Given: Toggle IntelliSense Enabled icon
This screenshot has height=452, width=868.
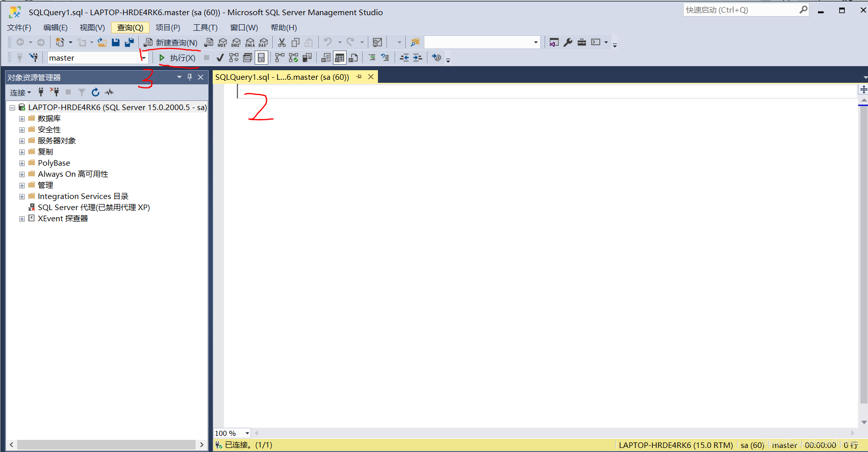Looking at the screenshot, I should [261, 58].
